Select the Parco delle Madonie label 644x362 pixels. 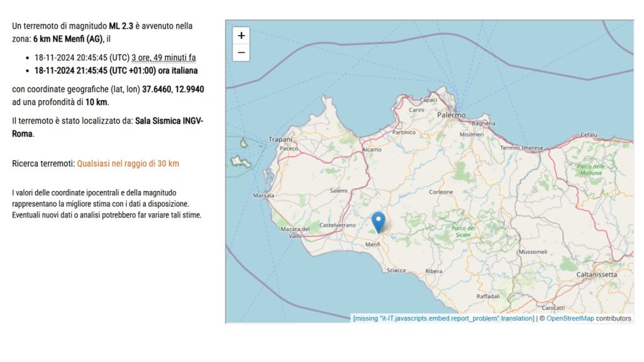pyautogui.click(x=590, y=170)
